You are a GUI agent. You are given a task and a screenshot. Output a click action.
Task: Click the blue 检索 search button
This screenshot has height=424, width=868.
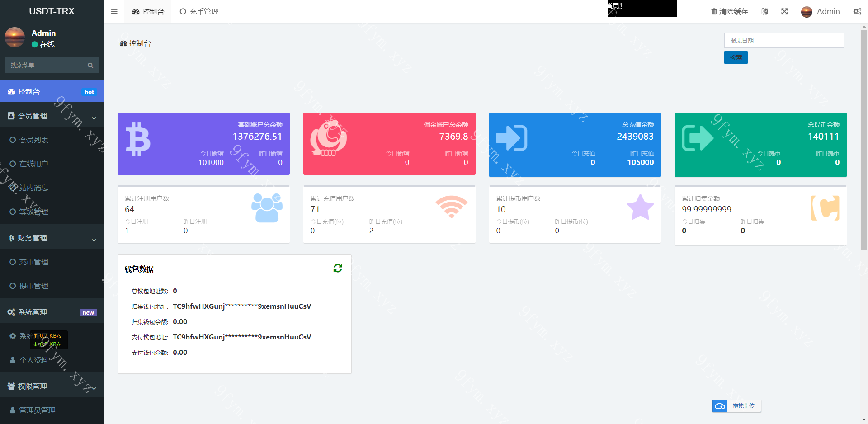[x=736, y=57]
